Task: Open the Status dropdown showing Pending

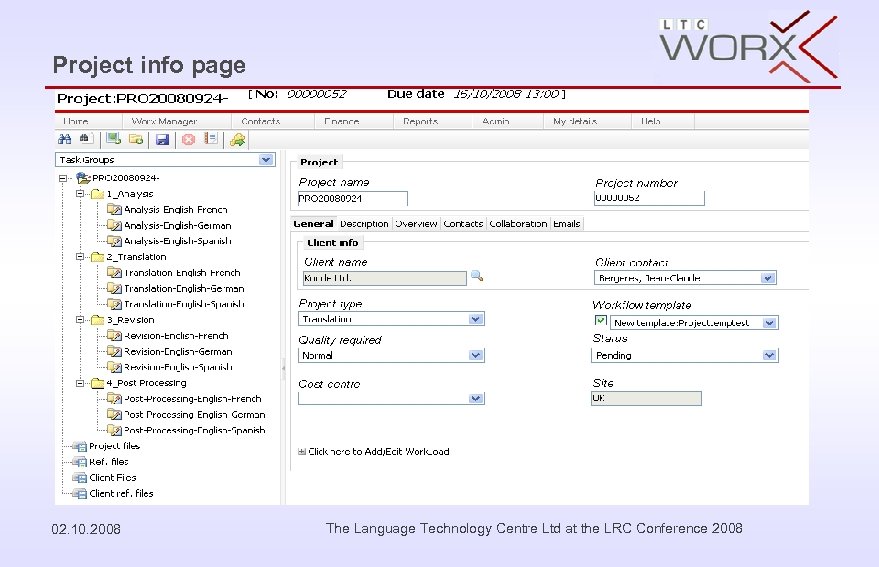Action: pos(770,355)
